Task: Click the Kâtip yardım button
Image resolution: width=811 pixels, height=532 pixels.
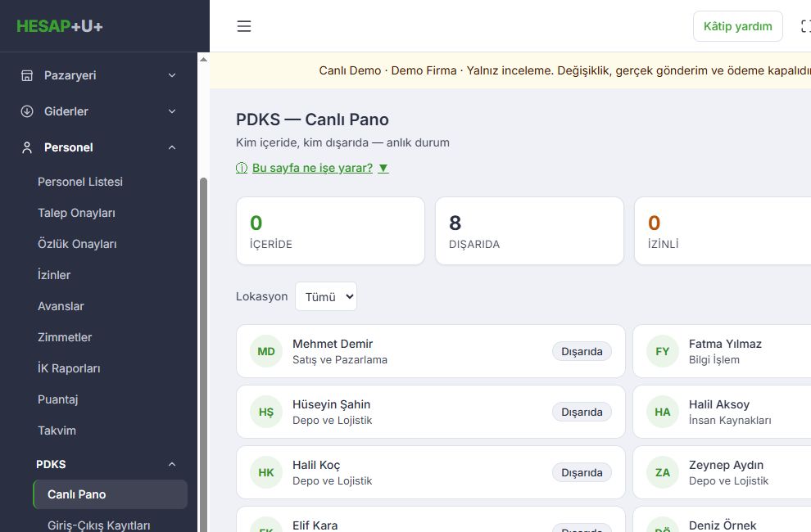Action: coord(737,26)
